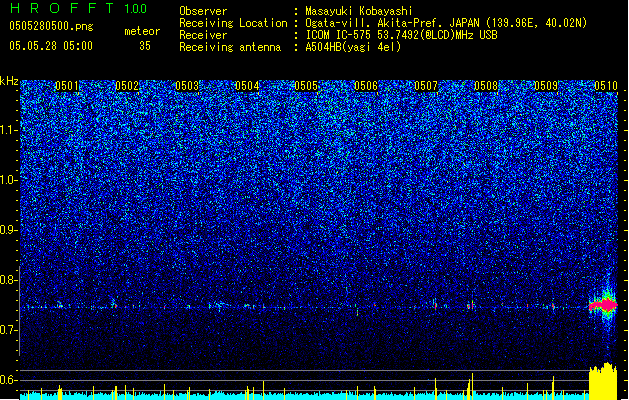Screen dimensions: 629x400
Task: Click the antenna value A504HB(yagi 4el)
Action: point(353,47)
